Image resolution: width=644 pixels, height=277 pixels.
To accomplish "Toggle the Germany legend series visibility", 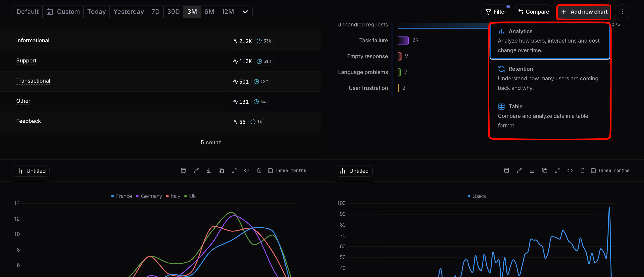I will [x=149, y=196].
